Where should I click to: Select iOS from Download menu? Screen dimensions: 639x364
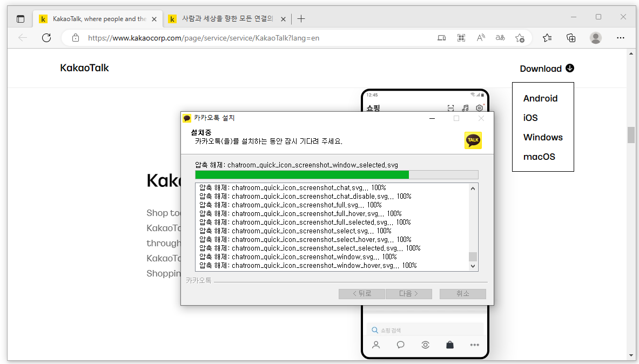pos(530,118)
